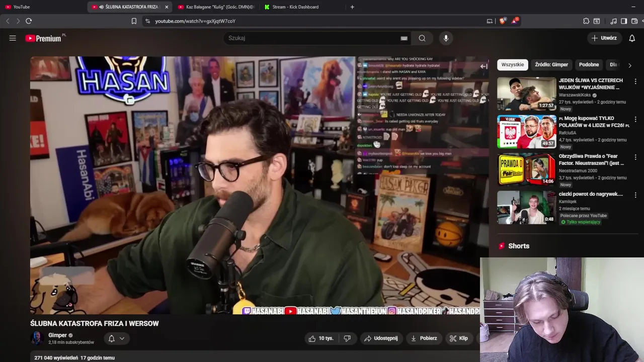
Task: Reload the current page
Action: coord(29,21)
